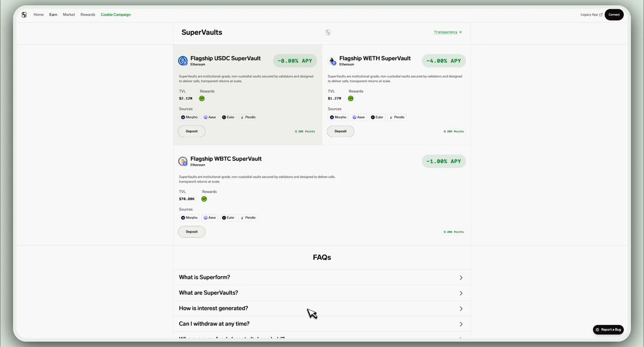Go to the Market nav item
Screen dimensions: 644x347
(69, 15)
